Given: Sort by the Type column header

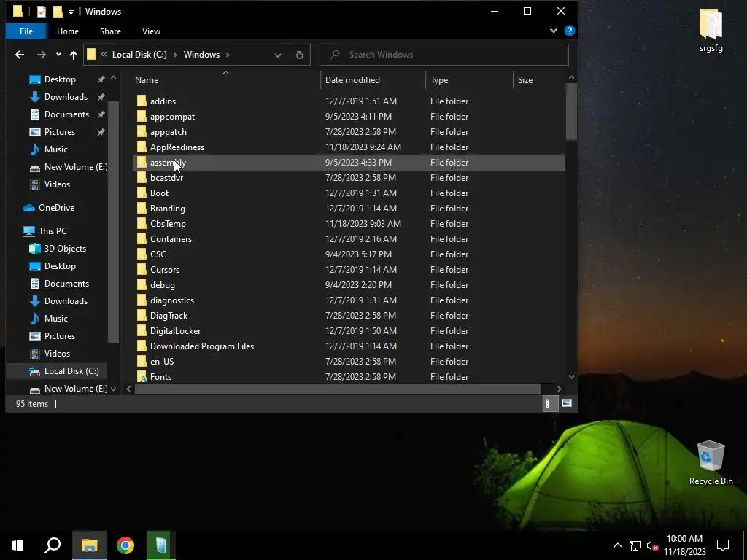Looking at the screenshot, I should click(x=439, y=80).
